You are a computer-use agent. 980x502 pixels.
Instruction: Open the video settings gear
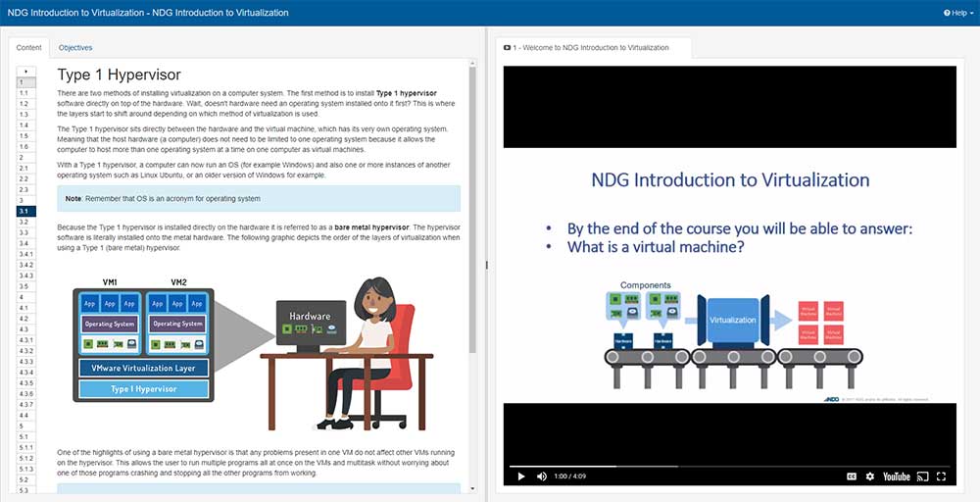tap(870, 477)
